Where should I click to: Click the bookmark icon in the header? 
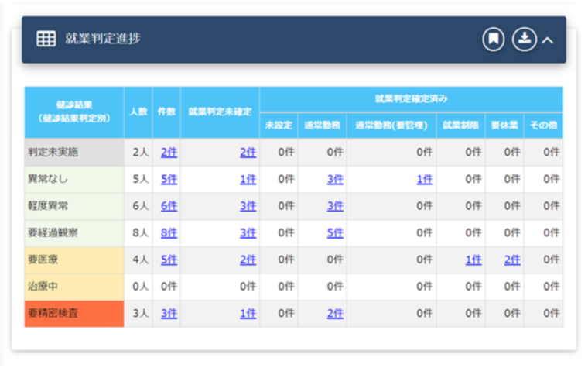point(493,40)
